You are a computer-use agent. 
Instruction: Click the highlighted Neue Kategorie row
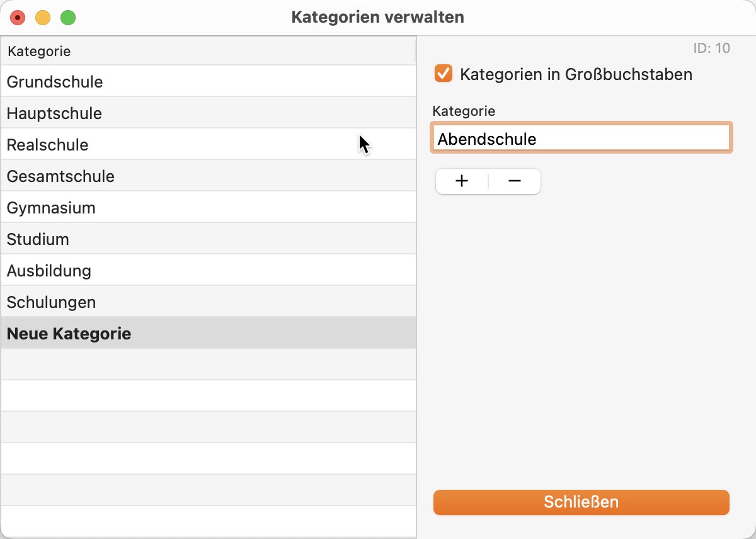tap(209, 334)
